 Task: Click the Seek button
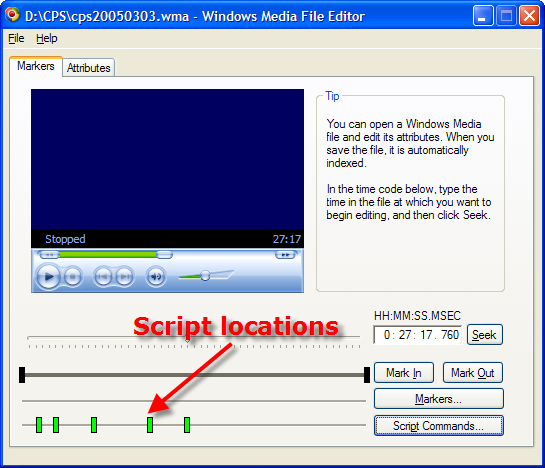click(485, 335)
